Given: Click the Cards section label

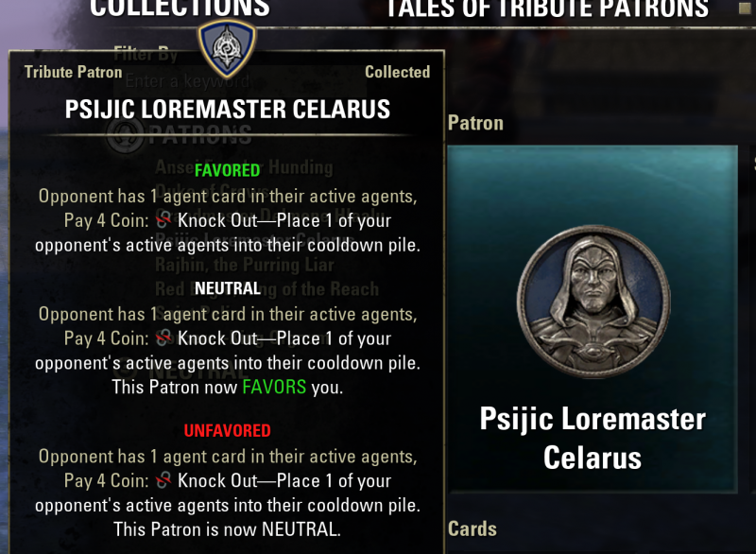Looking at the screenshot, I should [472, 528].
